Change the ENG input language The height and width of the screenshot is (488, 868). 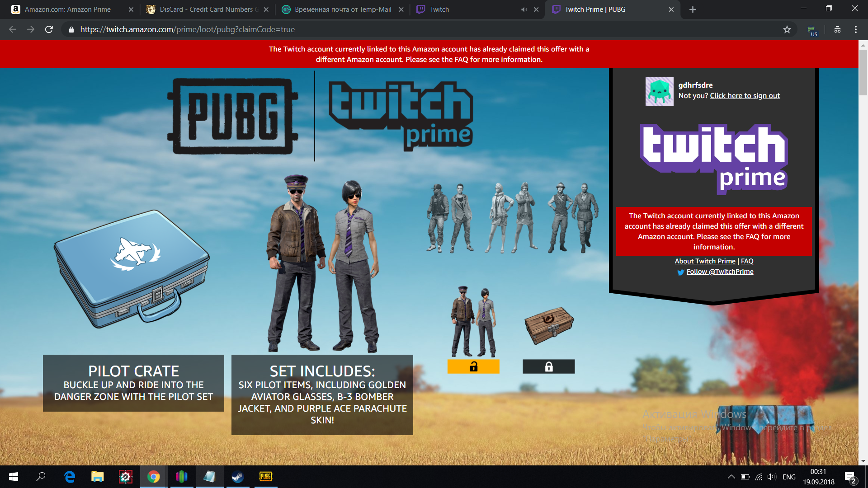[789, 477]
